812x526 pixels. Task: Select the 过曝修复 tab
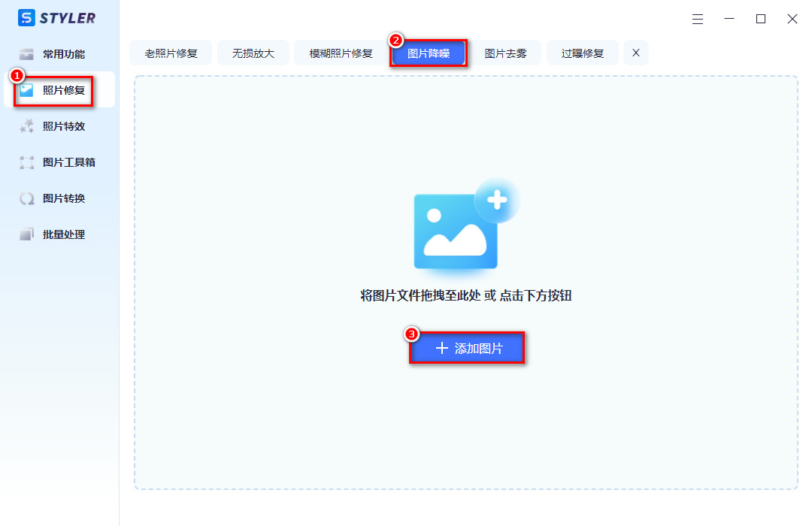coord(581,53)
